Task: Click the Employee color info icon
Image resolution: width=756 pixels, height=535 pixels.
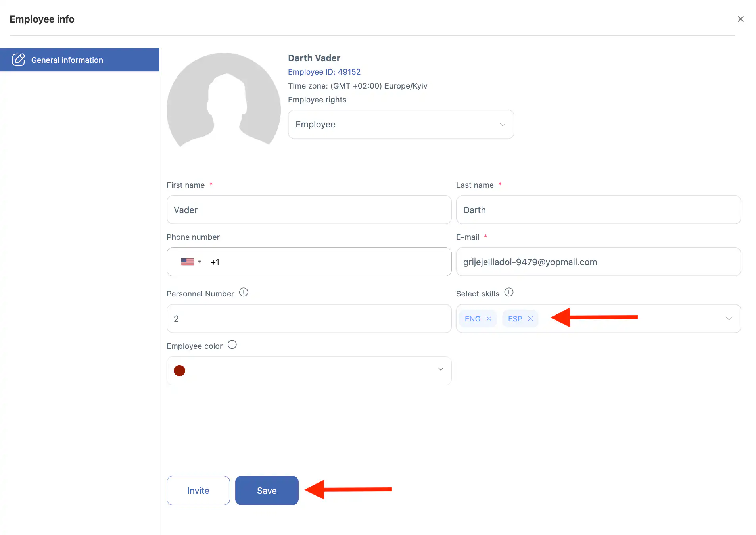Action: (x=232, y=345)
